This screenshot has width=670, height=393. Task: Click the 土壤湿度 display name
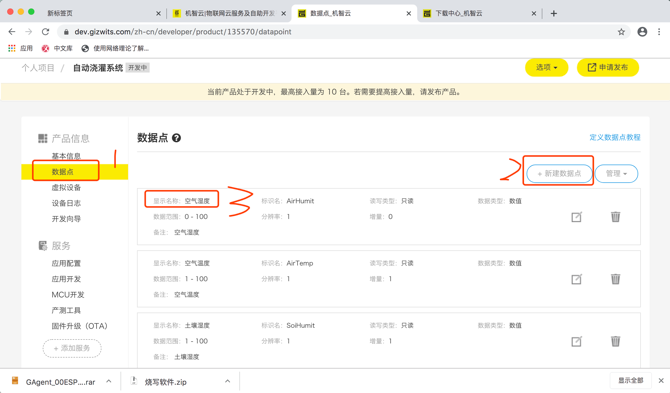click(197, 326)
